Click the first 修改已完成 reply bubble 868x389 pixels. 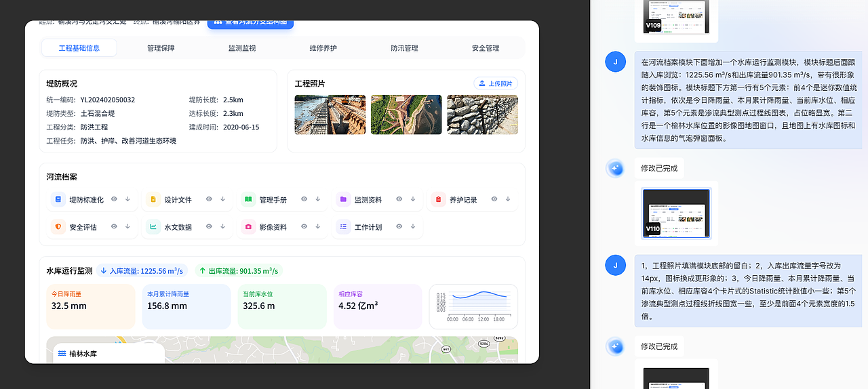pos(659,168)
